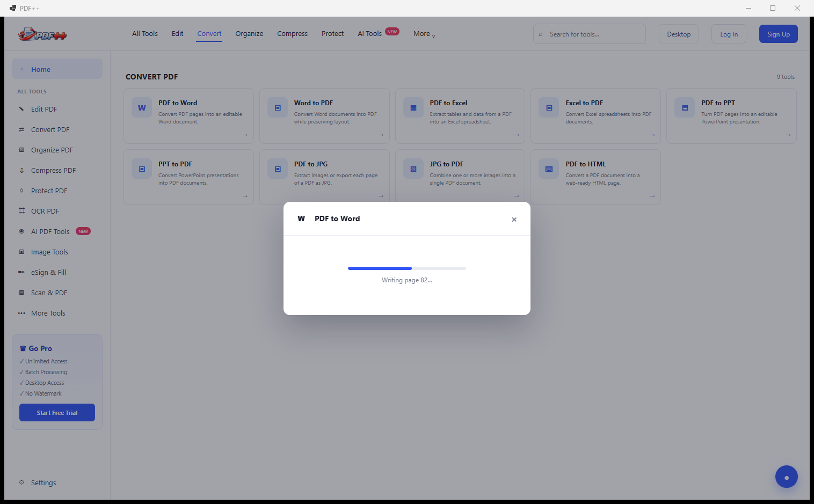Click the PDF to Excel card icon
Image resolution: width=814 pixels, height=504 pixels.
413,108
